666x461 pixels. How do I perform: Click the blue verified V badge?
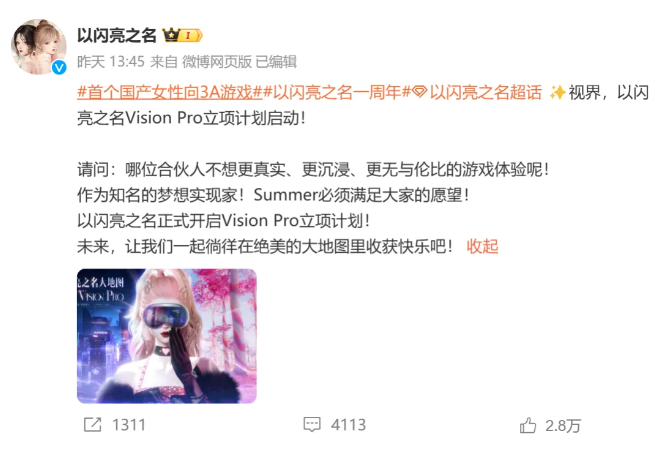[59, 67]
